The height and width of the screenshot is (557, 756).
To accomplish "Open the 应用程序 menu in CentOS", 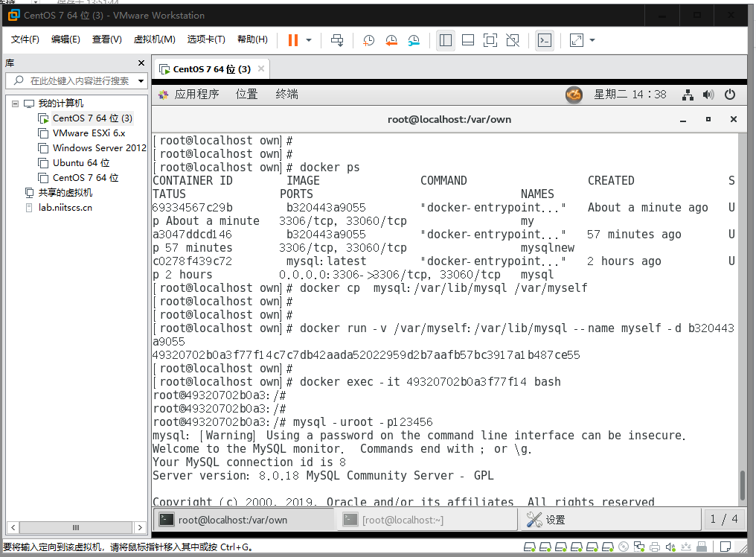I will click(196, 94).
